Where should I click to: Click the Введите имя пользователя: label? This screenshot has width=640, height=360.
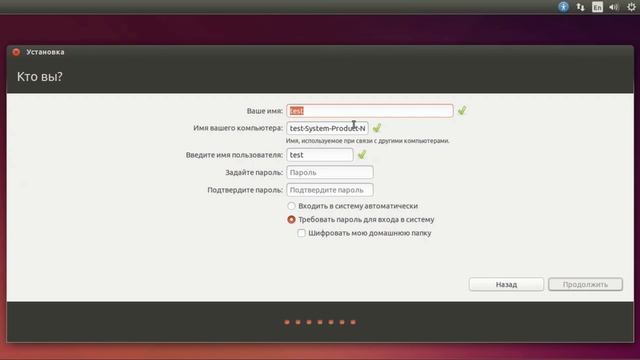pos(234,155)
